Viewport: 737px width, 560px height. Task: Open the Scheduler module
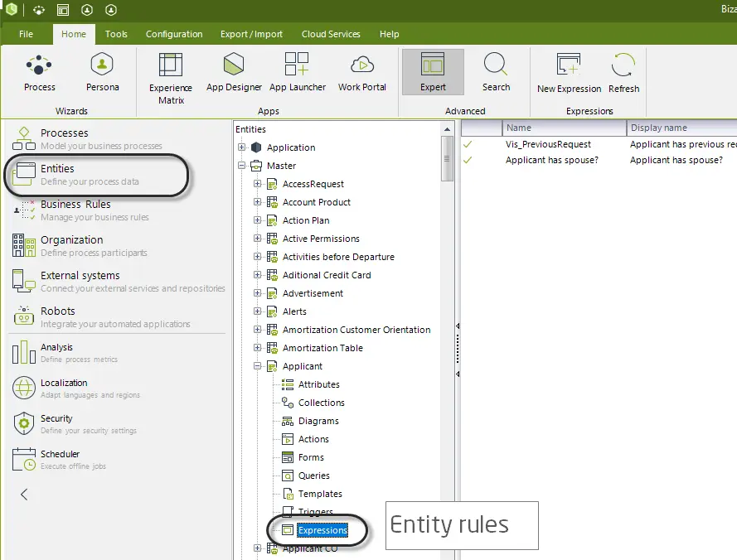[x=59, y=460]
